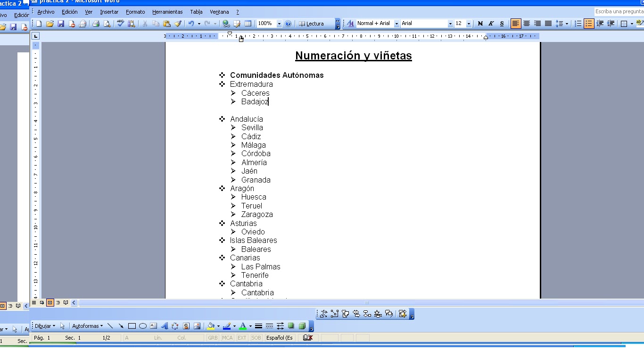Open the Tabla menu
Image resolution: width=644 pixels, height=350 pixels.
[x=196, y=12]
